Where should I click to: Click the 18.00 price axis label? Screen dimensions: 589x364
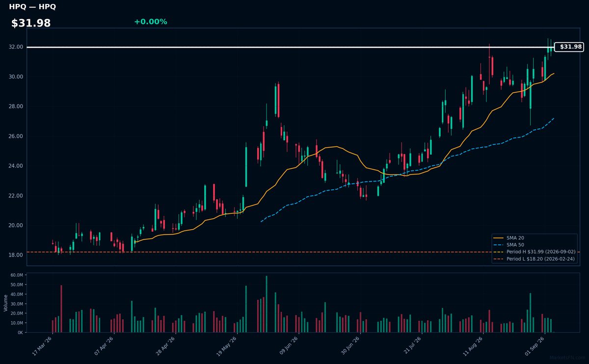16,255
